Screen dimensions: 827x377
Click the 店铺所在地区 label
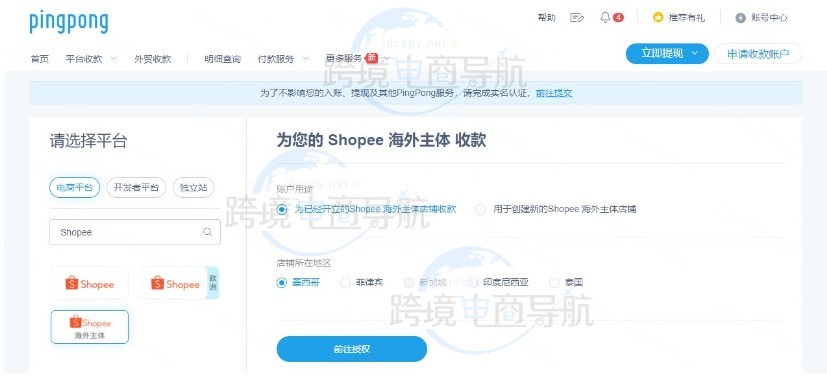click(x=303, y=262)
